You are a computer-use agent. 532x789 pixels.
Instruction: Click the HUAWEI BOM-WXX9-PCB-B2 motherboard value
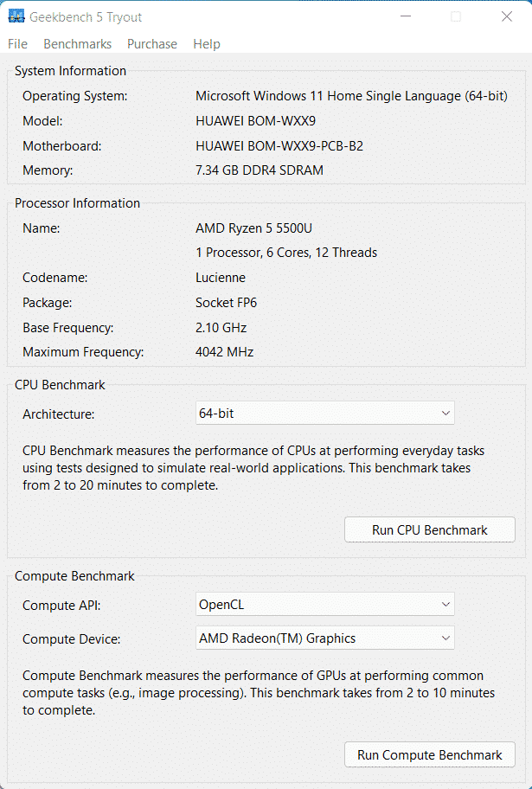[279, 146]
